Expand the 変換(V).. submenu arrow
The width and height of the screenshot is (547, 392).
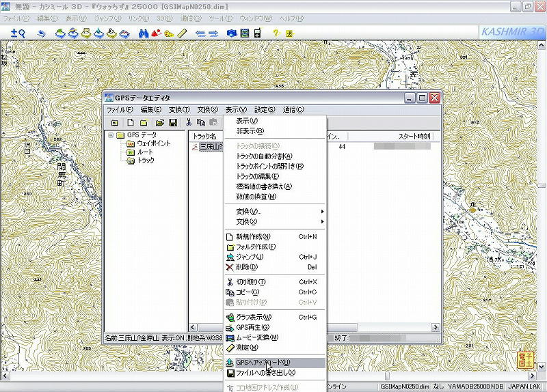pyautogui.click(x=322, y=212)
